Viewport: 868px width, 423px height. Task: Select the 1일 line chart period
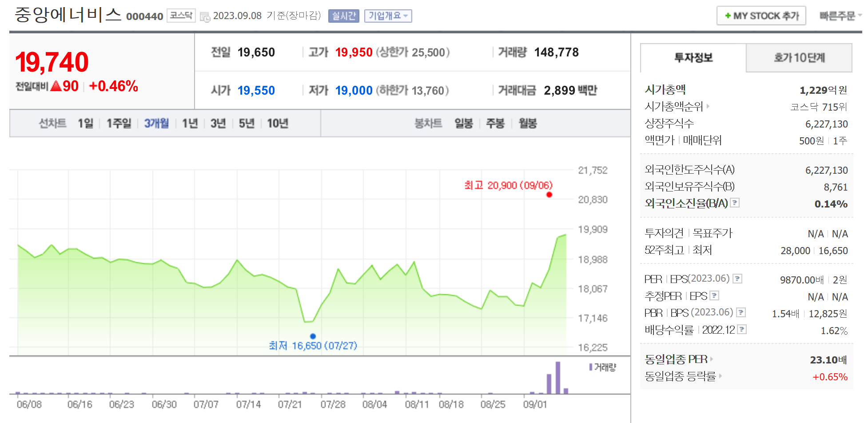(x=85, y=123)
